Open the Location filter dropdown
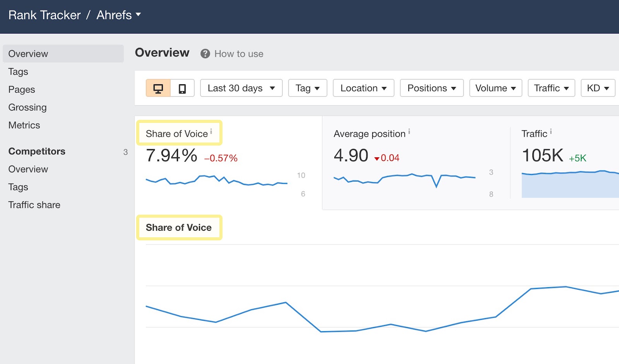This screenshot has height=364, width=619. [363, 88]
